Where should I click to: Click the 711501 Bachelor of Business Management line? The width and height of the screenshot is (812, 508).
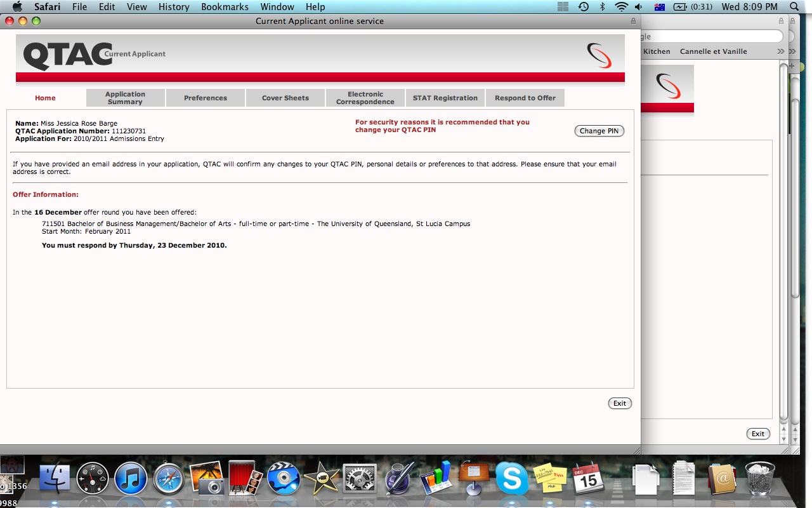(256, 224)
